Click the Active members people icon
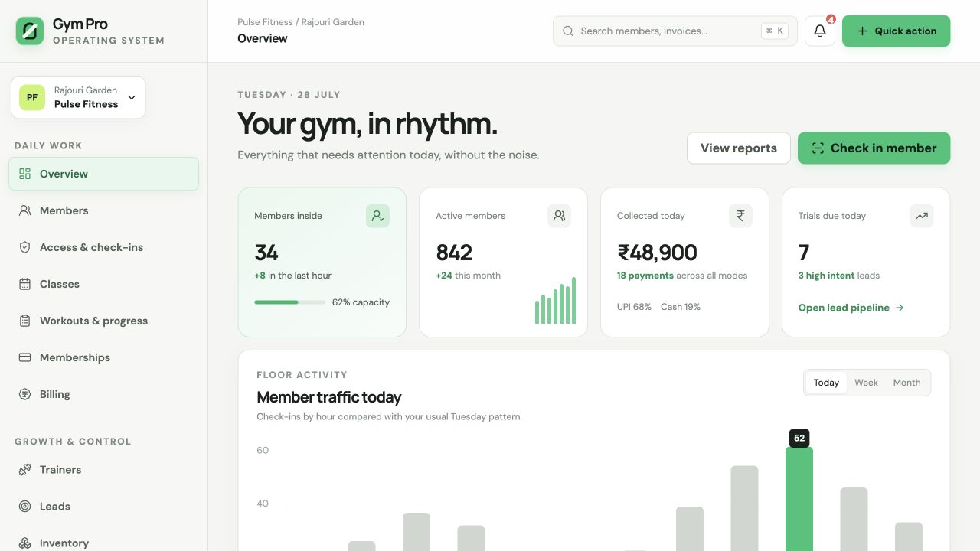980x551 pixels. point(559,216)
